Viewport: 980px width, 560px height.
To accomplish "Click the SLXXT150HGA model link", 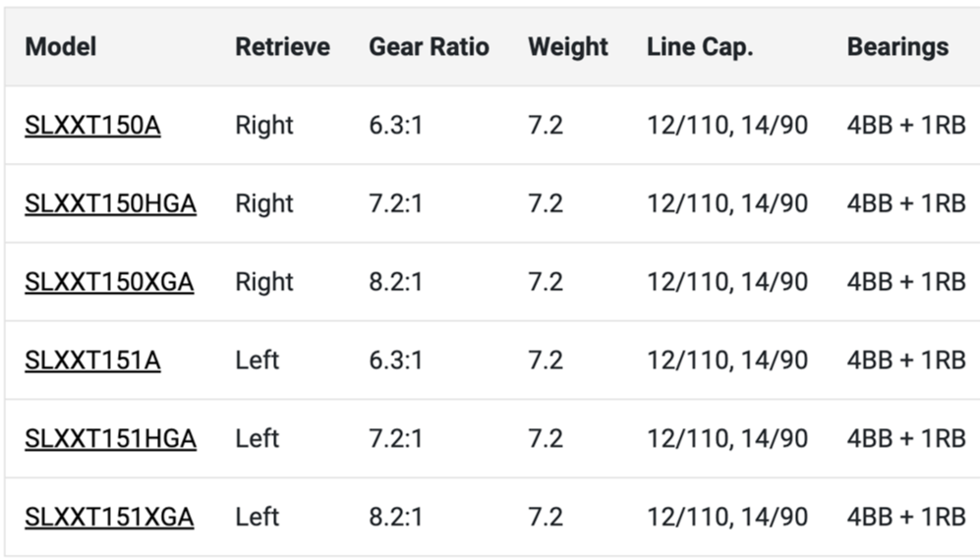I will [x=110, y=204].
